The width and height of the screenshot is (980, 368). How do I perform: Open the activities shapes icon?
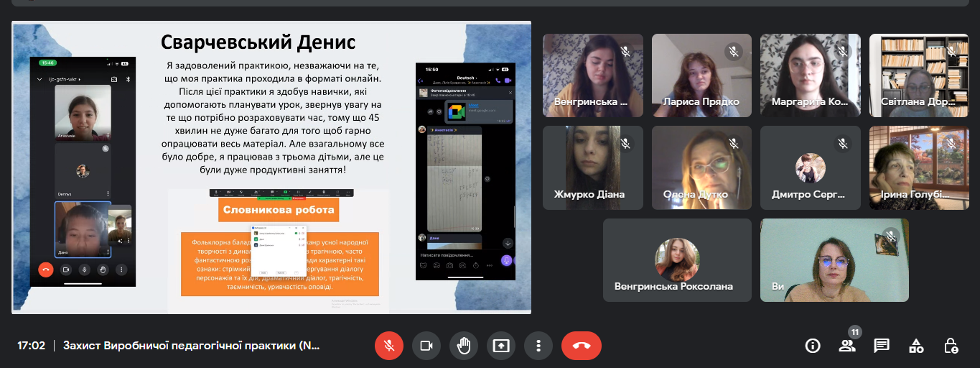coord(916,346)
